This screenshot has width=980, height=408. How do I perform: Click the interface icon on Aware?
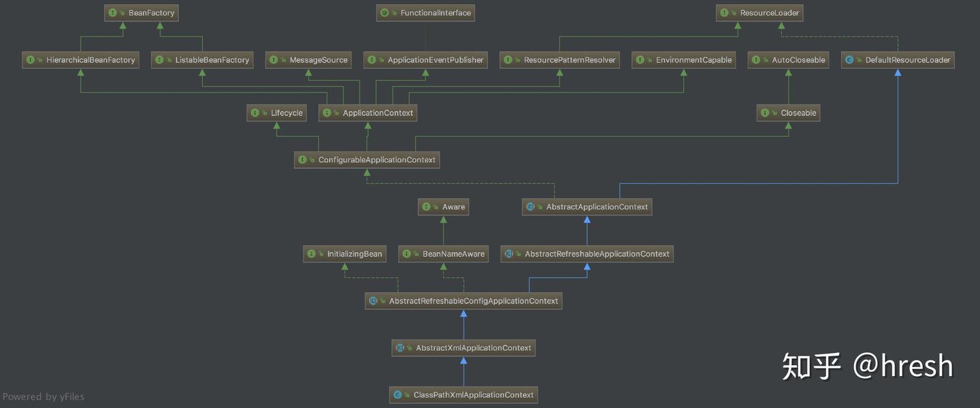pyautogui.click(x=427, y=207)
